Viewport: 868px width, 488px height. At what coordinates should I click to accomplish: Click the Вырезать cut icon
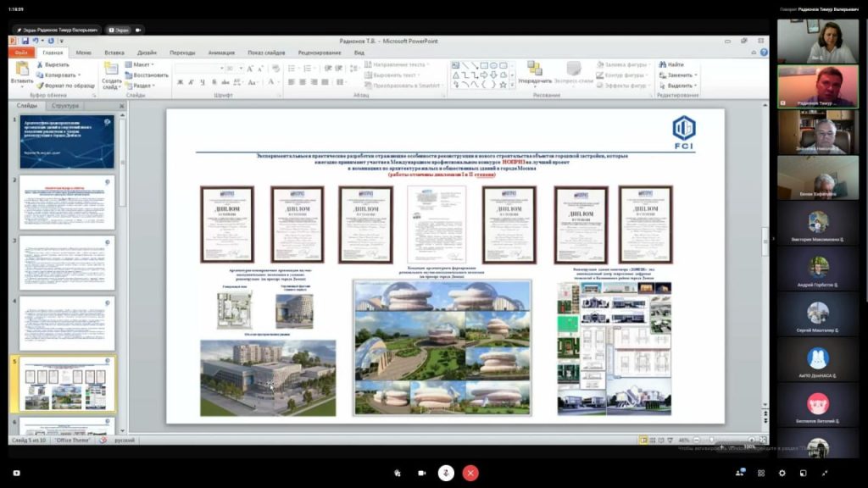point(41,64)
